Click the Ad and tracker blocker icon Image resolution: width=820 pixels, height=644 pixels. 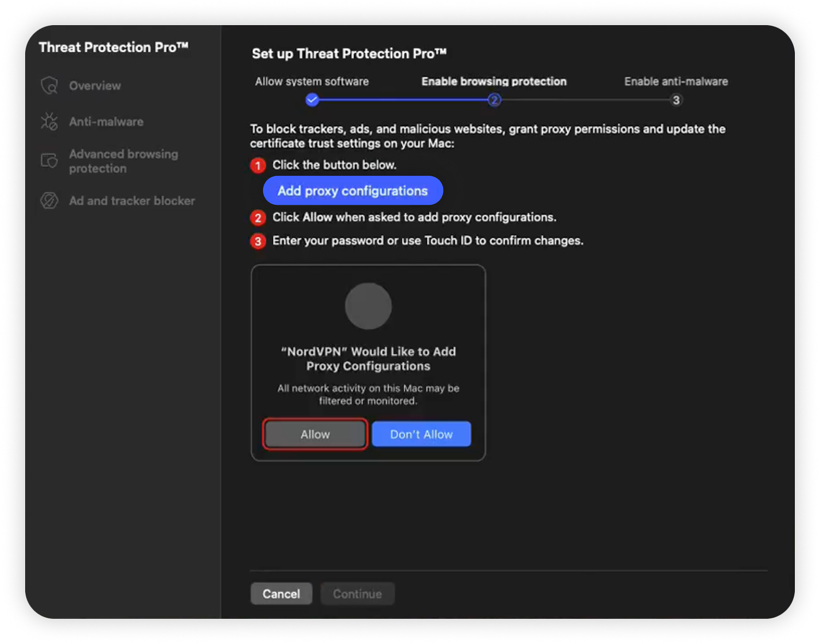(49, 200)
